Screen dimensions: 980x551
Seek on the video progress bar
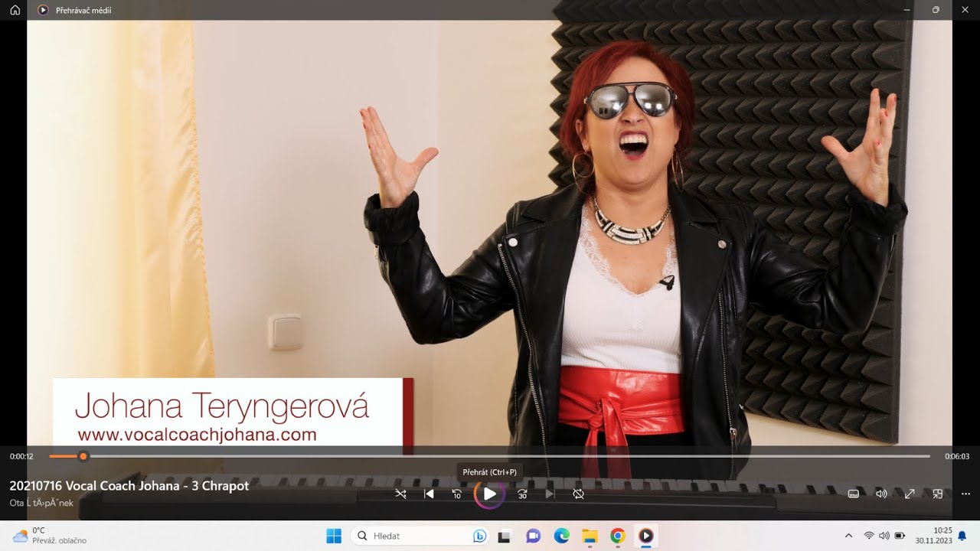point(490,456)
